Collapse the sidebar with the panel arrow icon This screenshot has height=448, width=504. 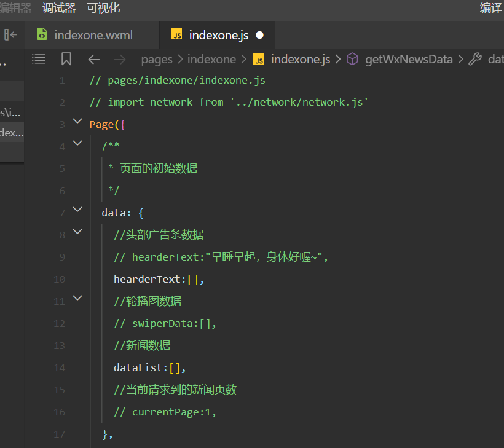click(x=10, y=35)
